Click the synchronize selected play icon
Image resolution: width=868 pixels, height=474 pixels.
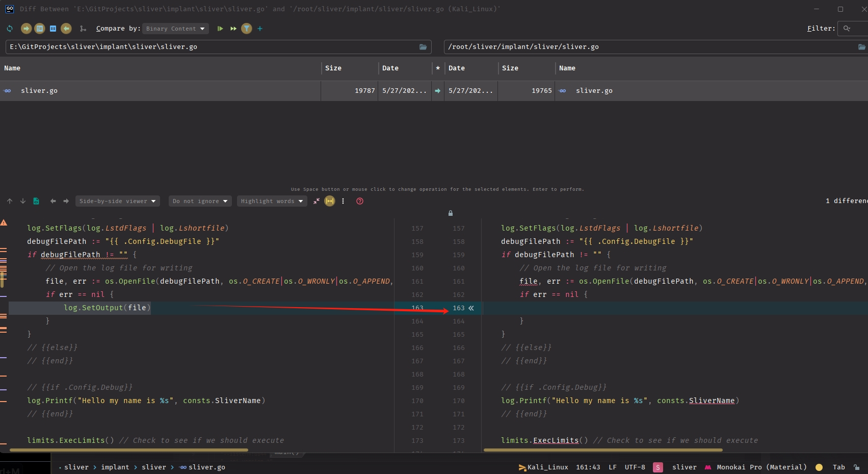pyautogui.click(x=220, y=29)
